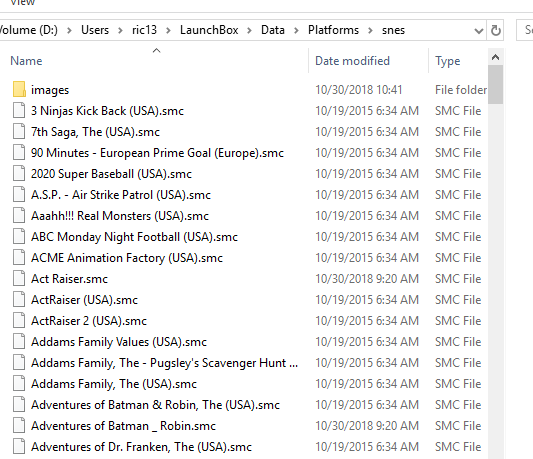
Task: Select Adventures of Dr. Franken, The (USA).smc
Action: coord(141,447)
